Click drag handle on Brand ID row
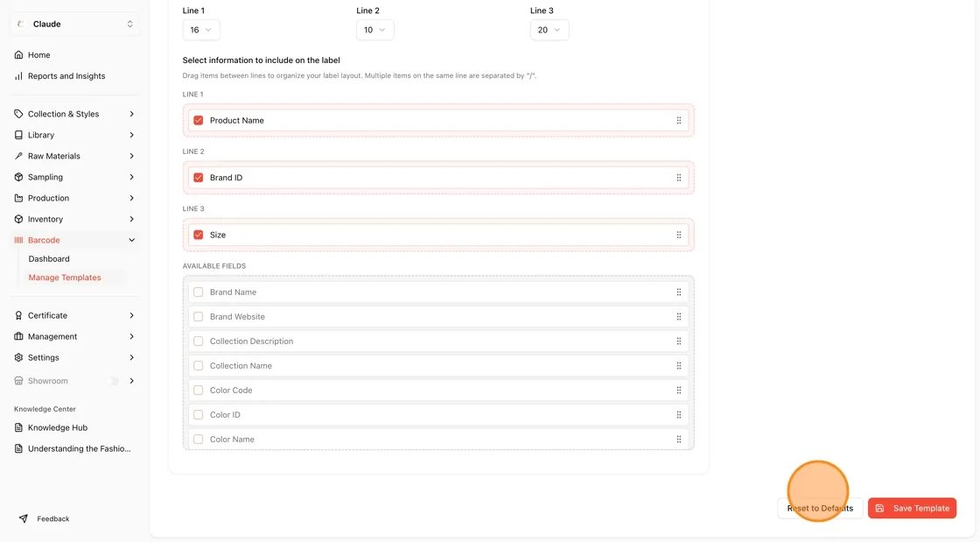 679,178
